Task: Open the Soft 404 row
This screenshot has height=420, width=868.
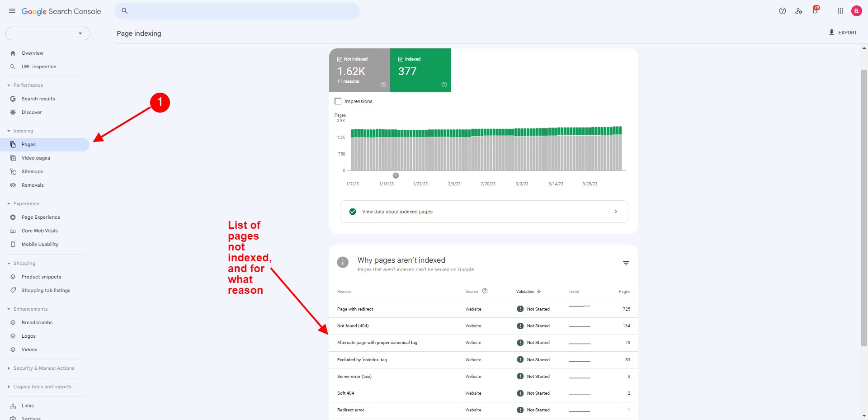Action: tap(484, 393)
